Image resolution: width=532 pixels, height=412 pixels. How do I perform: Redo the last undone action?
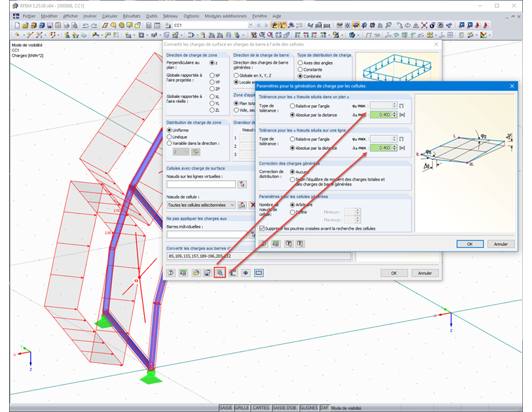94,25
